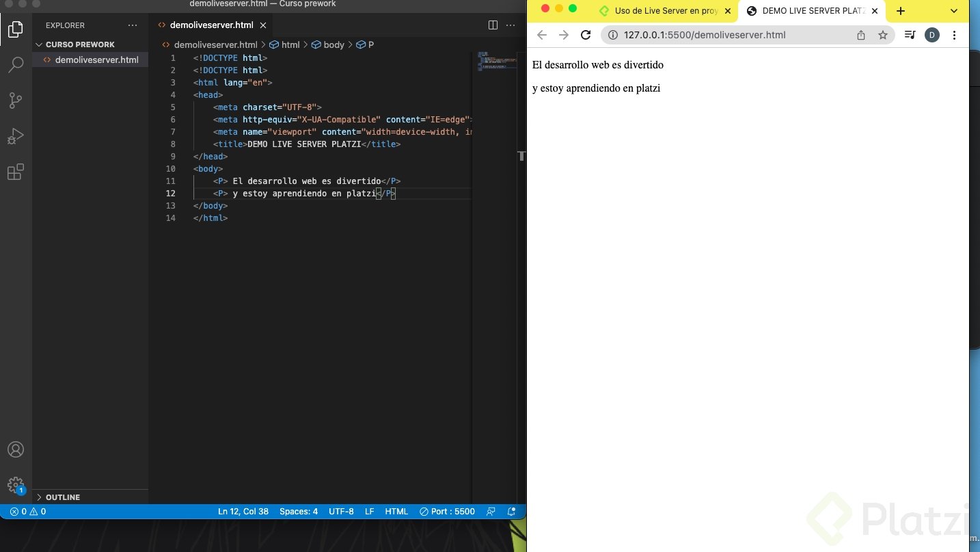Open the Run and Debug view
This screenshot has height=552, width=980.
pos(15,136)
